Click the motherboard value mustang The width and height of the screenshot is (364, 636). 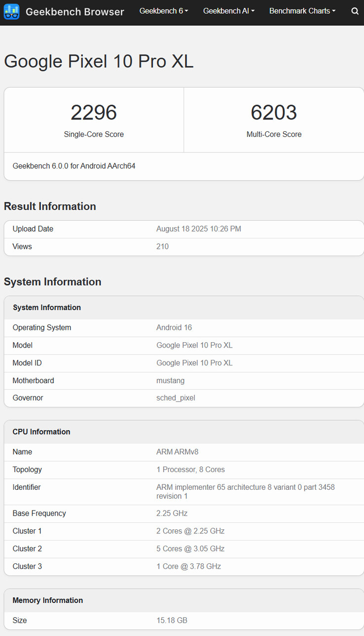click(170, 381)
